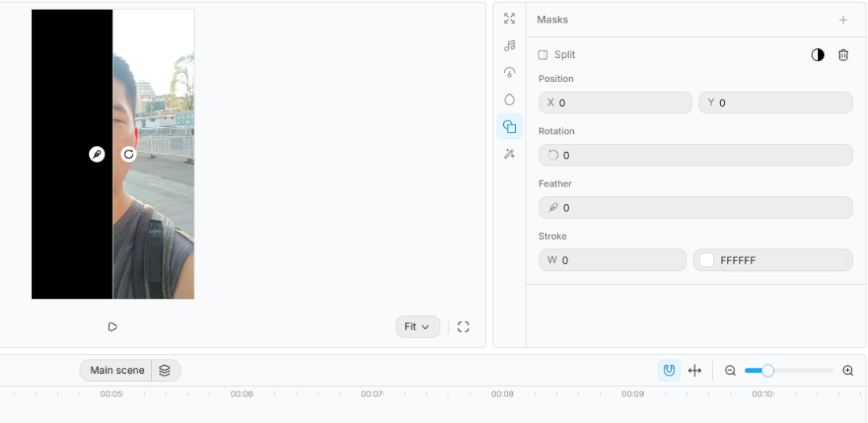The width and height of the screenshot is (868, 423).
Task: Click the Stroke label text
Action: [x=552, y=236]
